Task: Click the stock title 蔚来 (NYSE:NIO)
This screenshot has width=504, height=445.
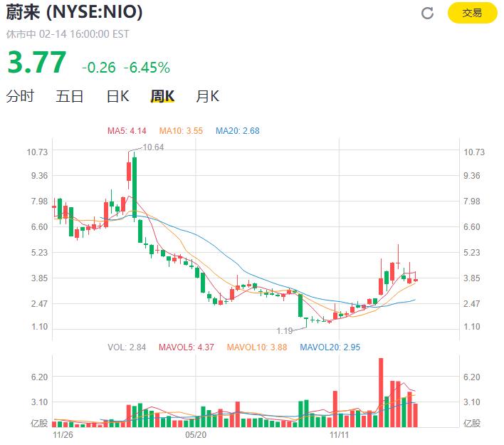Action: [74, 12]
